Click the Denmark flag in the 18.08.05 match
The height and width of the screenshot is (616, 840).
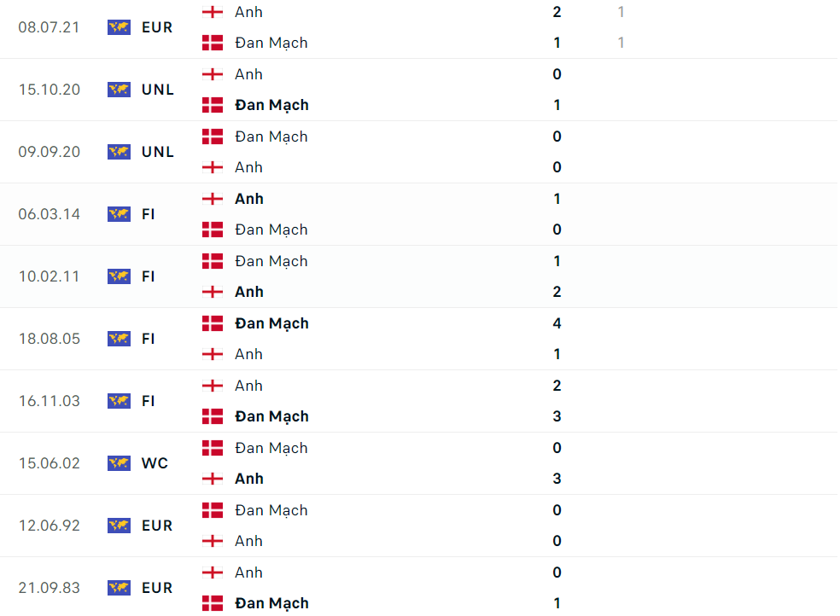[x=213, y=323]
